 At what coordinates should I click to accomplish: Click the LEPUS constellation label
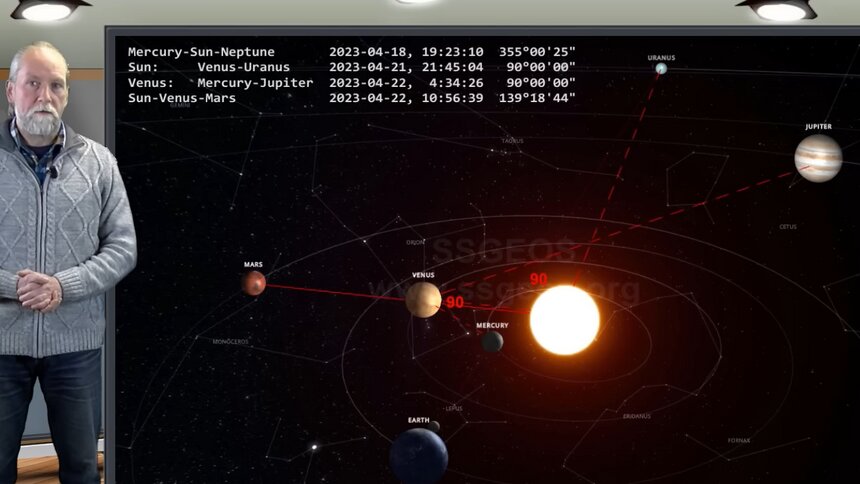[x=454, y=409]
